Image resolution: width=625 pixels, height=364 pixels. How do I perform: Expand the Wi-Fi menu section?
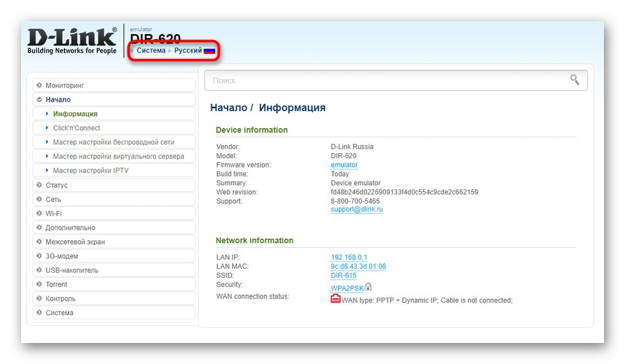click(x=114, y=214)
